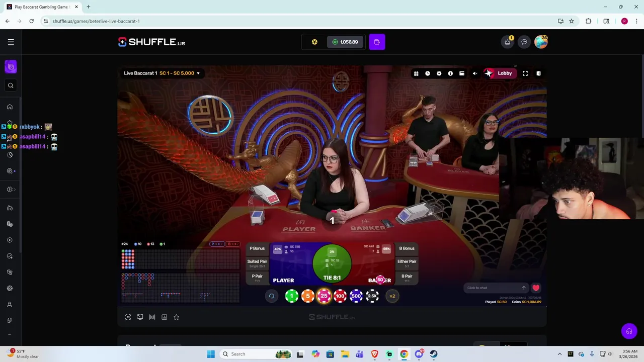Select the gold coin currency
This screenshot has width=644, height=362.
click(x=314, y=42)
